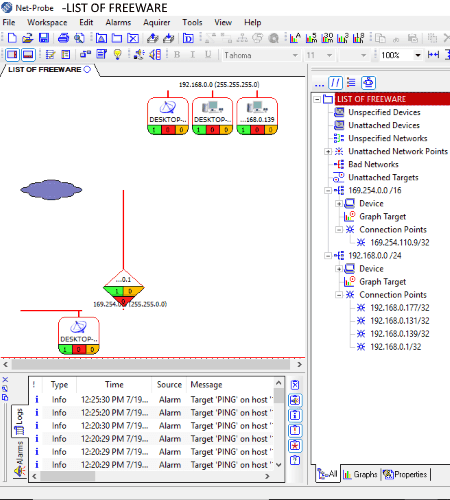The height and width of the screenshot is (500, 450).
Task: Select Bad Networks tree item
Action: tap(373, 164)
